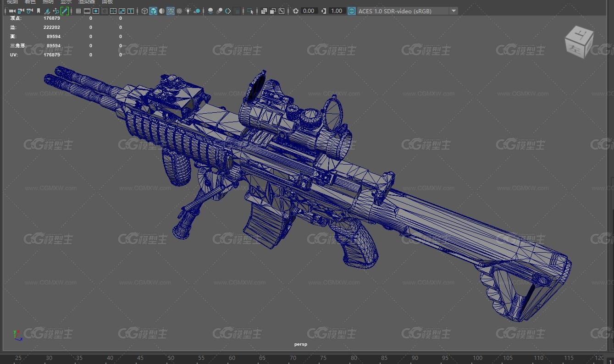Toggle the Resolution Gate icon
Image resolution: width=614 pixels, height=364 pixels.
96,11
